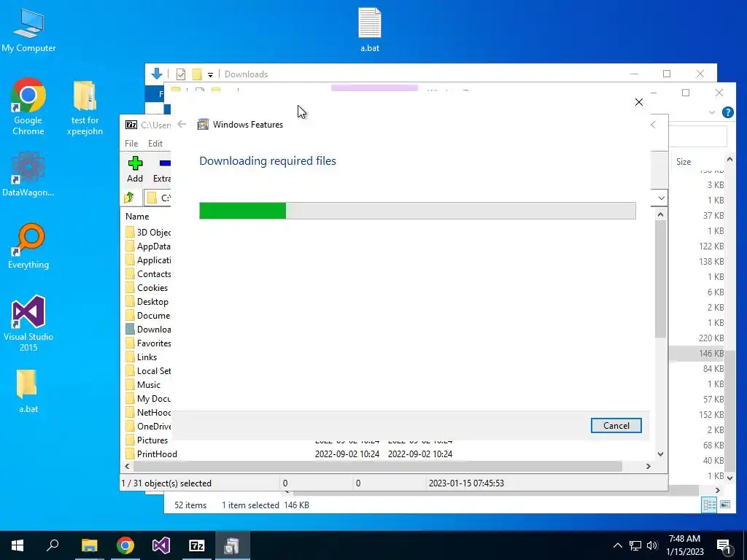Select the Local Settings folder
The height and width of the screenshot is (560, 747).
tap(147, 370)
